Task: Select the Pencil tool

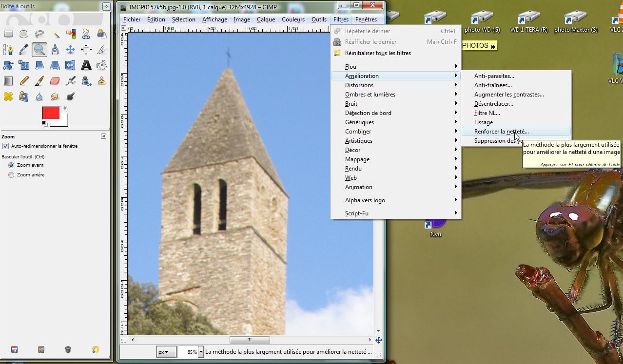Action: tap(24, 80)
